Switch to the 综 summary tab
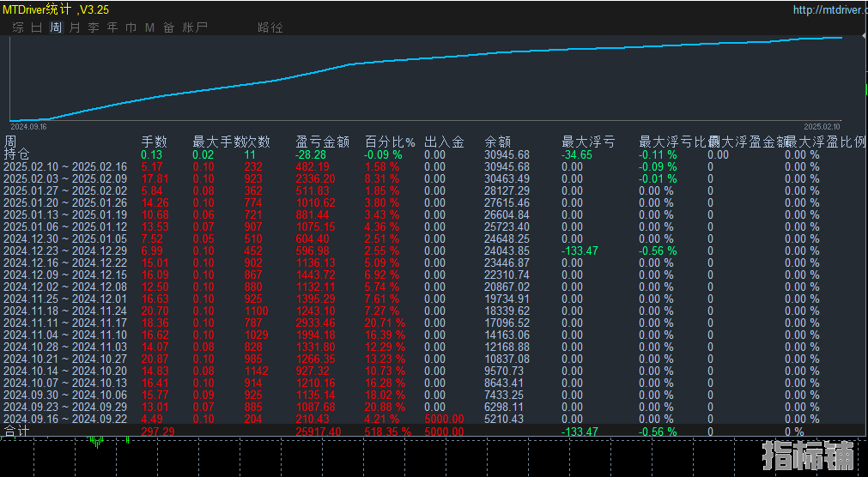The image size is (868, 477). [x=18, y=27]
